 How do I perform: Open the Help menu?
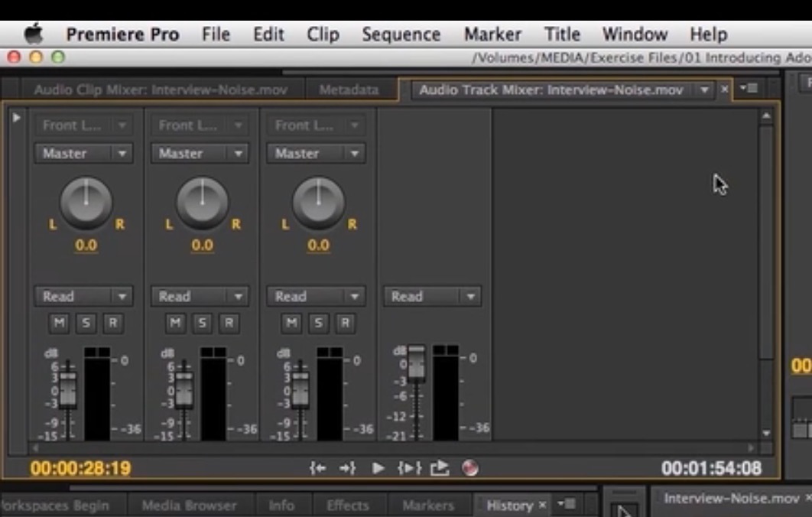tap(709, 34)
